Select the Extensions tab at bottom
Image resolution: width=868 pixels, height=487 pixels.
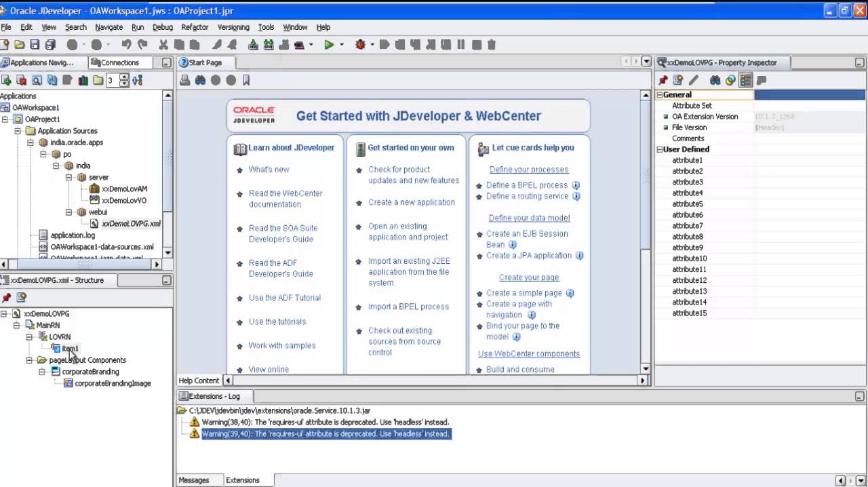pyautogui.click(x=243, y=480)
